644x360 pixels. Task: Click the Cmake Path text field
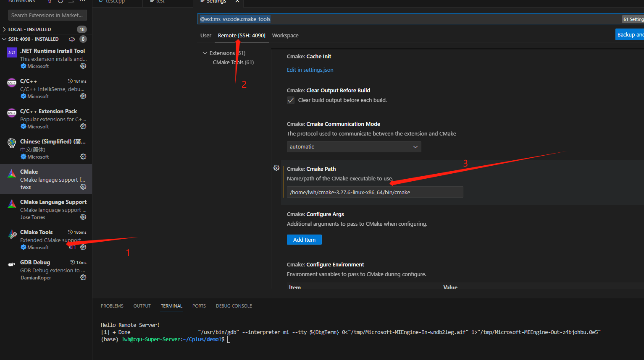(x=375, y=192)
